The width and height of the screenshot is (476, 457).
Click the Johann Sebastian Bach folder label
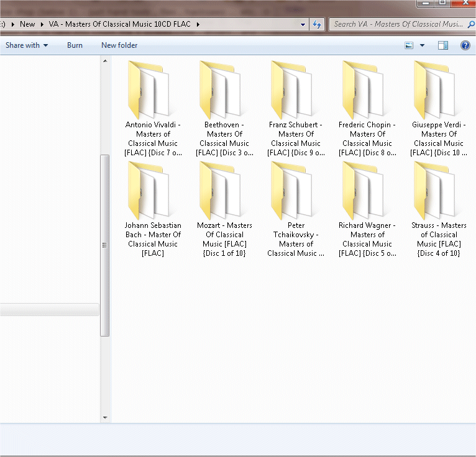coord(153,239)
